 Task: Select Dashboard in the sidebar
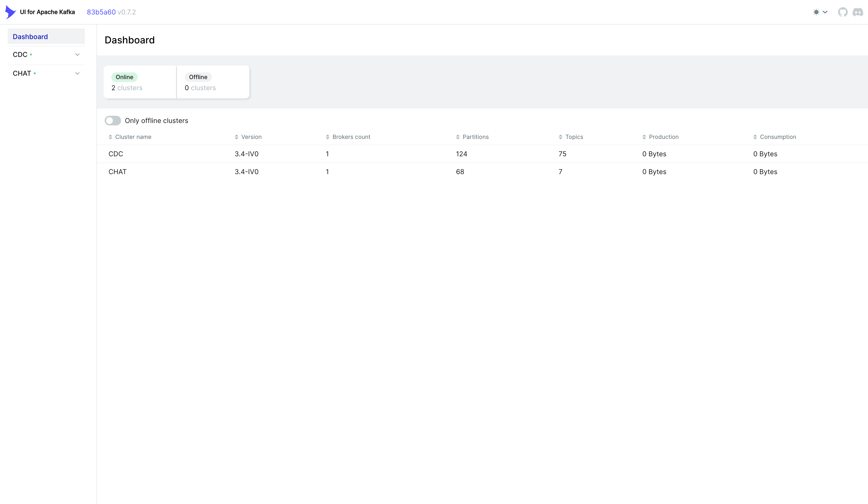pyautogui.click(x=30, y=36)
